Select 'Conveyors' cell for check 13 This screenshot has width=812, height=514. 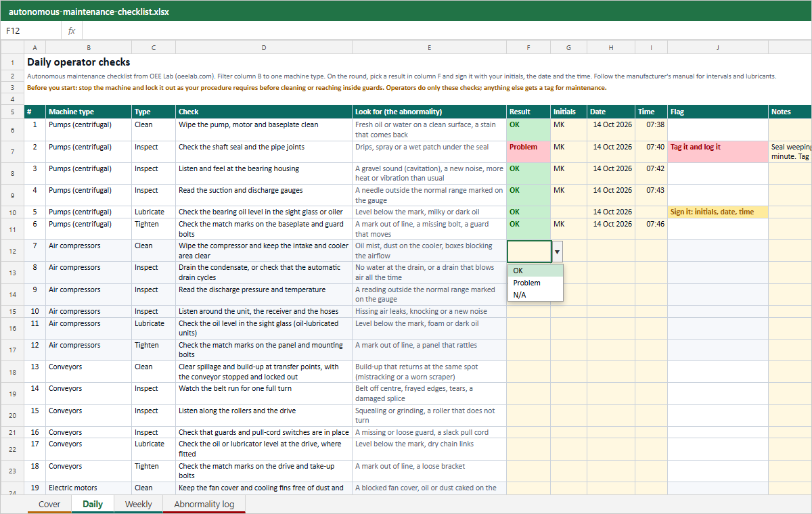(x=89, y=371)
